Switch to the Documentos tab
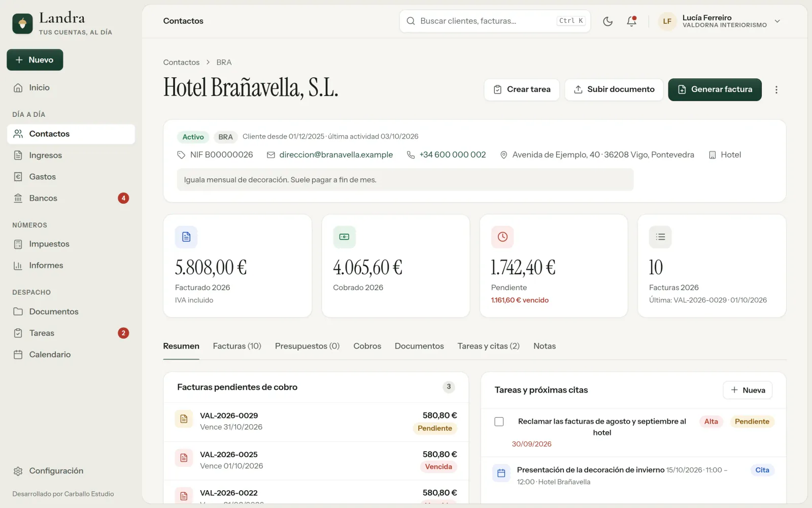The image size is (812, 508). [x=419, y=346]
